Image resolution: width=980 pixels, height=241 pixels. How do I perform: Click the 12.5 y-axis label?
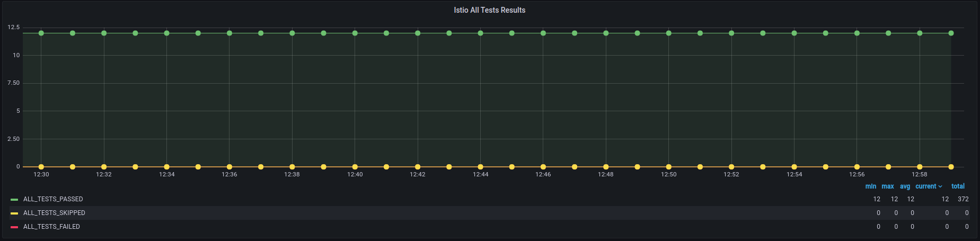pos(14,27)
